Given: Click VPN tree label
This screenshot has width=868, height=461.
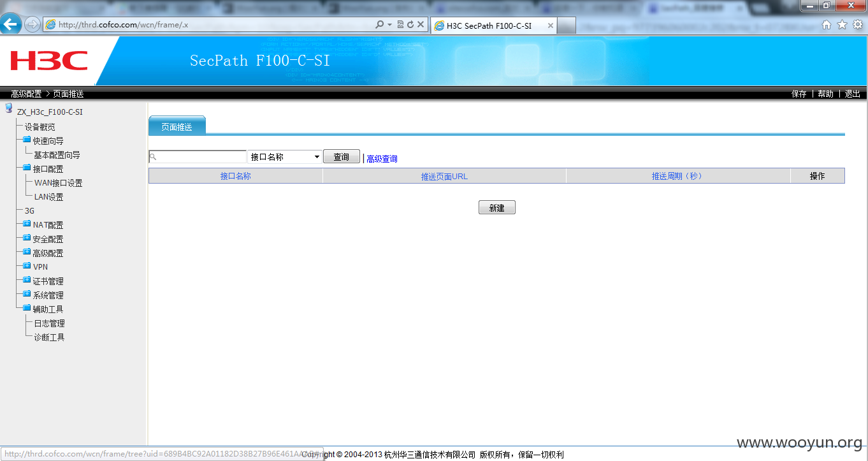Looking at the screenshot, I should click(x=40, y=267).
